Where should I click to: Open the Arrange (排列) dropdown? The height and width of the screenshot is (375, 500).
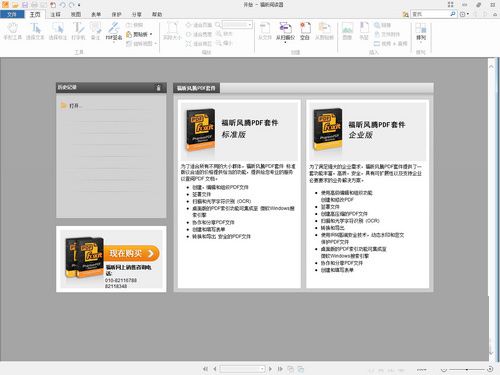tap(421, 33)
